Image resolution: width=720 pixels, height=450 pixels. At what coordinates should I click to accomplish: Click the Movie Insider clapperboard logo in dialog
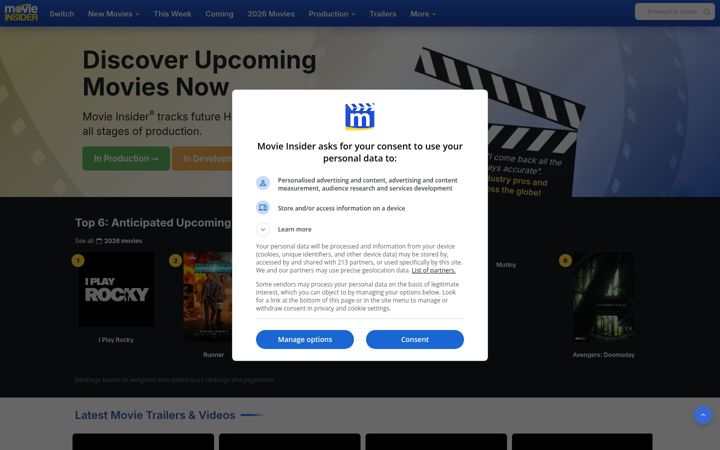click(360, 117)
